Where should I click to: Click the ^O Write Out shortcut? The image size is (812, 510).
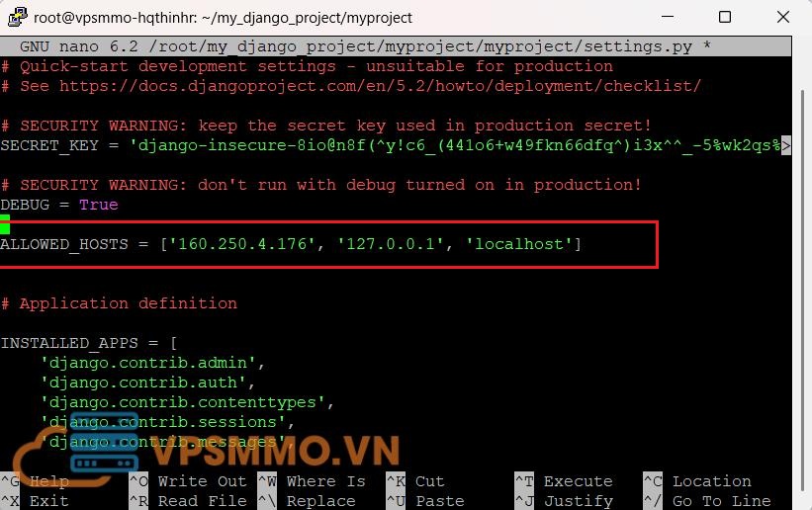coord(188,481)
